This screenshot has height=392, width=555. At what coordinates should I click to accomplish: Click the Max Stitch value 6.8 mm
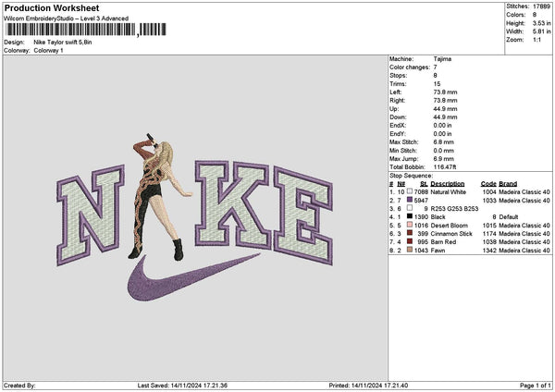tap(443, 142)
